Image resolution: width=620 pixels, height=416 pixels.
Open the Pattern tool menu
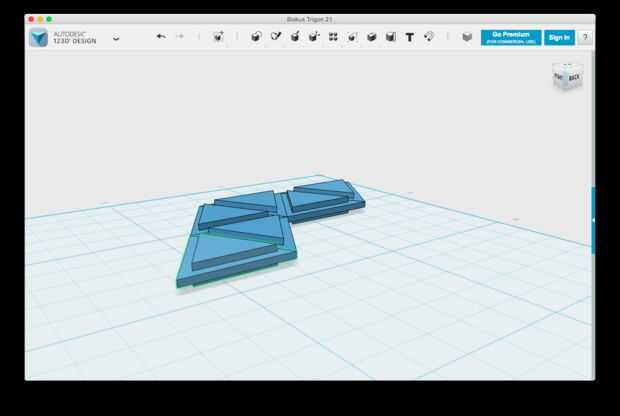(333, 37)
